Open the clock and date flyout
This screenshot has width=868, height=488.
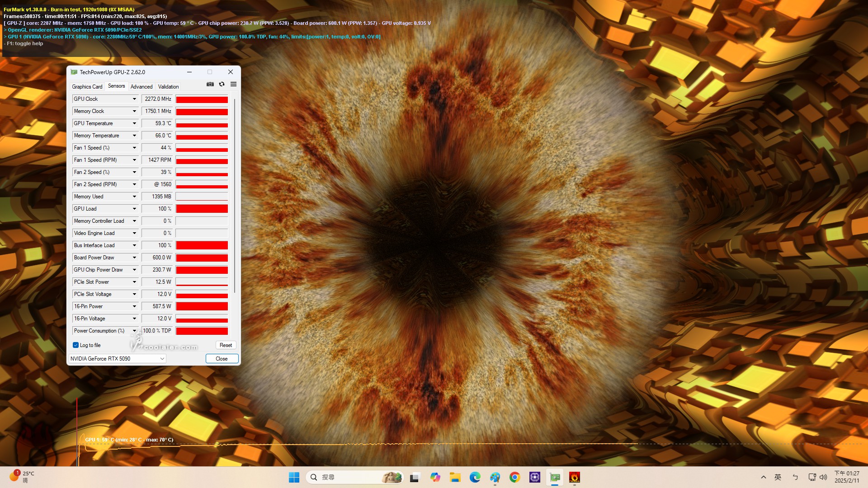point(847,477)
